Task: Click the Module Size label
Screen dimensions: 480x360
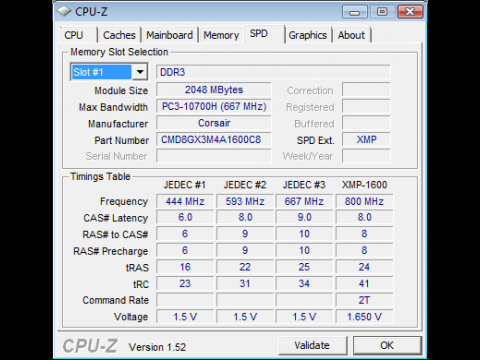Action: pos(121,90)
